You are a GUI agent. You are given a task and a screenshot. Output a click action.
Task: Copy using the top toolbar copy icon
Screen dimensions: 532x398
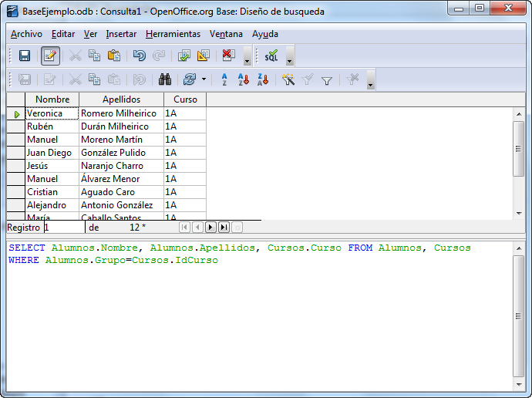[x=94, y=56]
